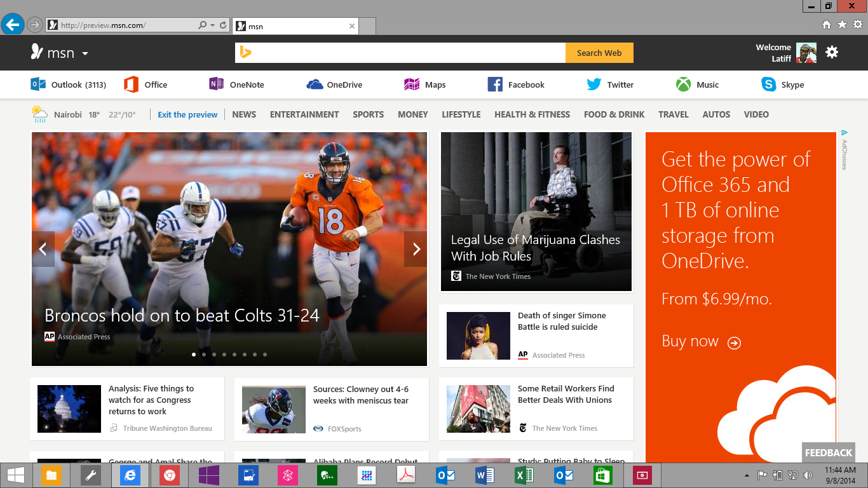The image size is (868, 488).
Task: Go to the LIFESTYLE section
Action: click(461, 114)
